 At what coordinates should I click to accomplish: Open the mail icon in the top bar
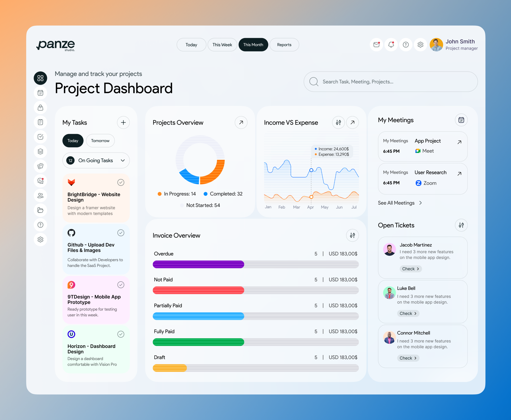pos(376,44)
